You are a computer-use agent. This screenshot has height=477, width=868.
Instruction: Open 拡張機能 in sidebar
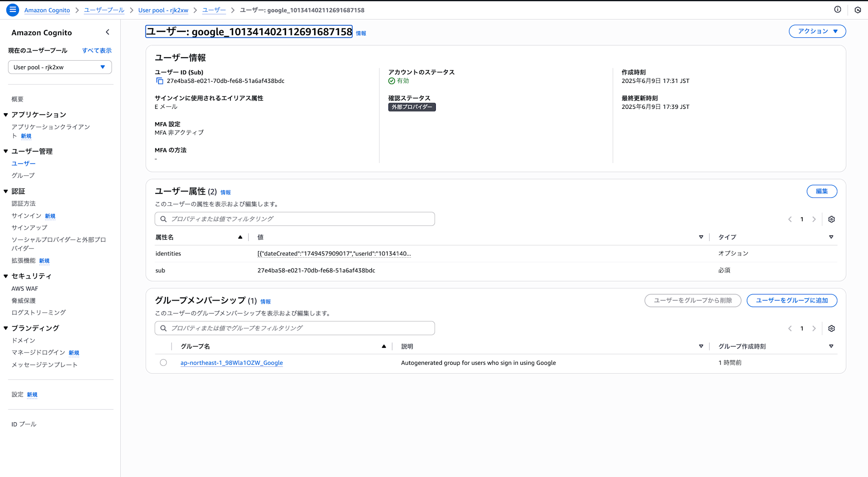click(23, 261)
